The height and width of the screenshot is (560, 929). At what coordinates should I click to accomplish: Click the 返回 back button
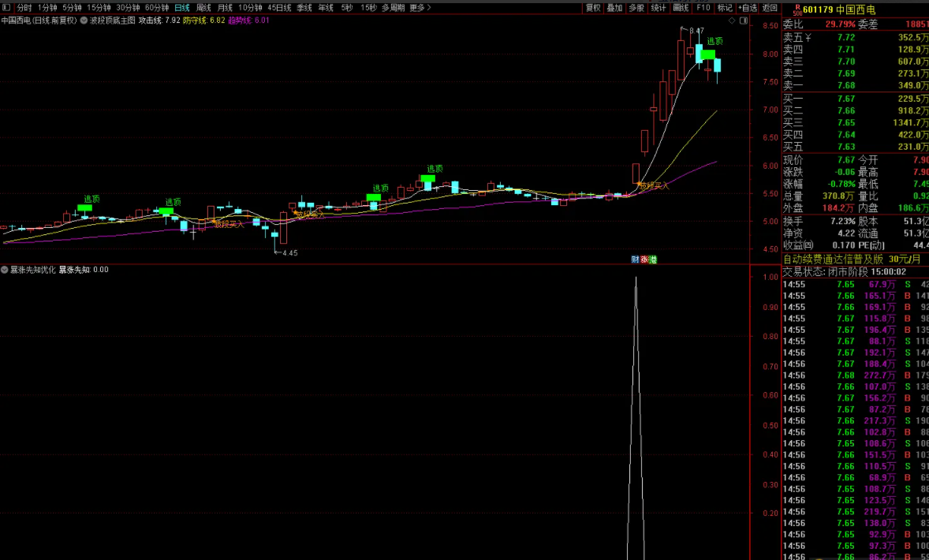point(770,8)
